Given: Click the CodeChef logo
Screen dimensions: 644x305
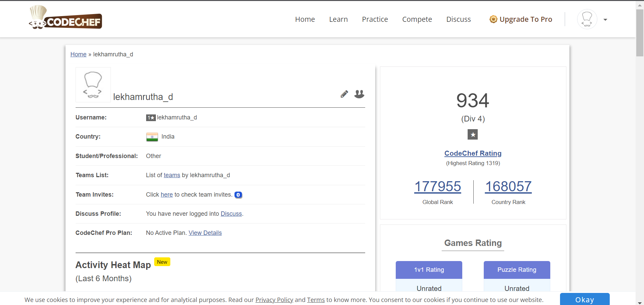Looking at the screenshot, I should (x=66, y=17).
